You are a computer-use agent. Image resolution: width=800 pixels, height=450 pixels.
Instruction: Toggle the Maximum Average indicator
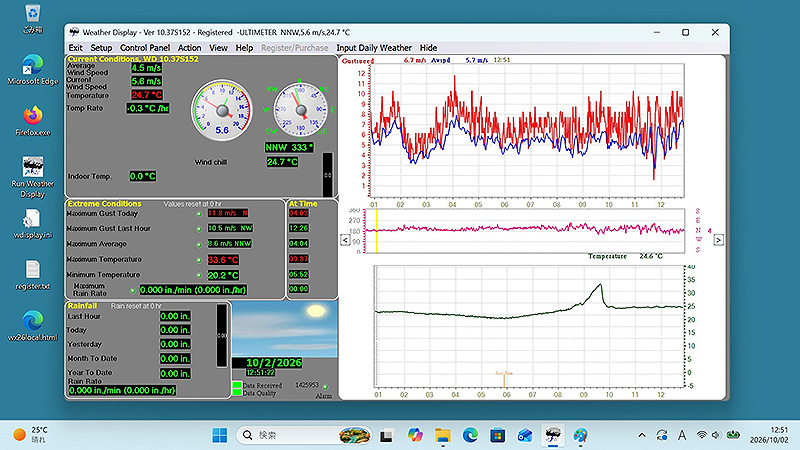[x=199, y=244]
